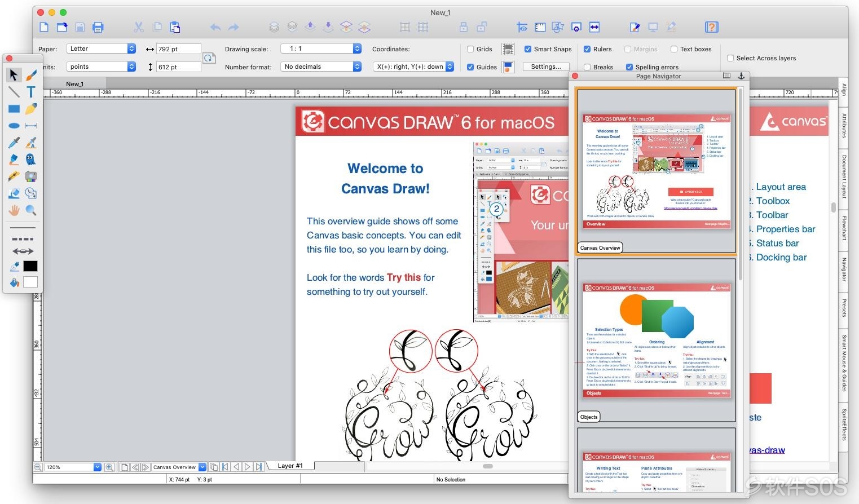Open the dash style selector in toolbox

click(x=23, y=239)
